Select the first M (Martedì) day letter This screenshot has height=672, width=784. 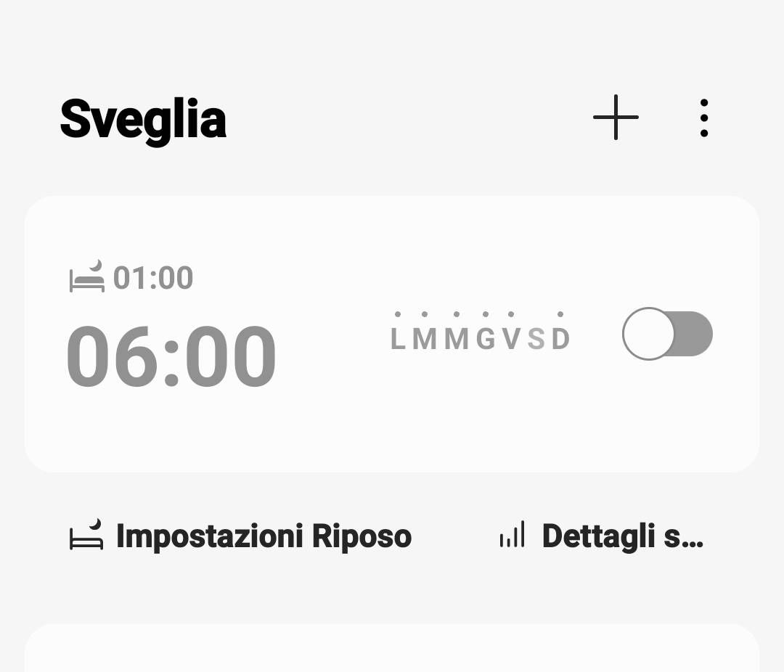425,339
